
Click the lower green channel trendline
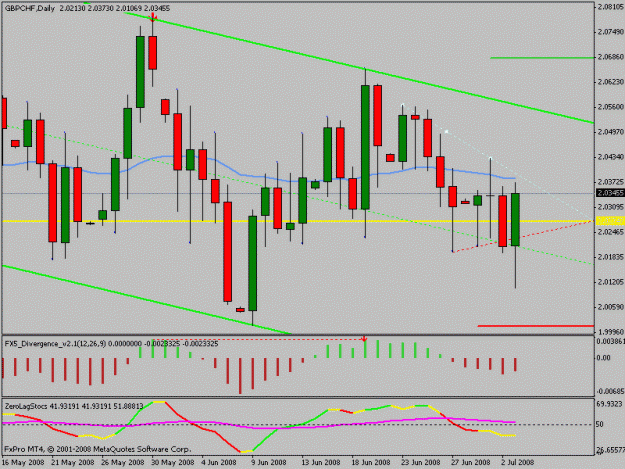(x=147, y=299)
